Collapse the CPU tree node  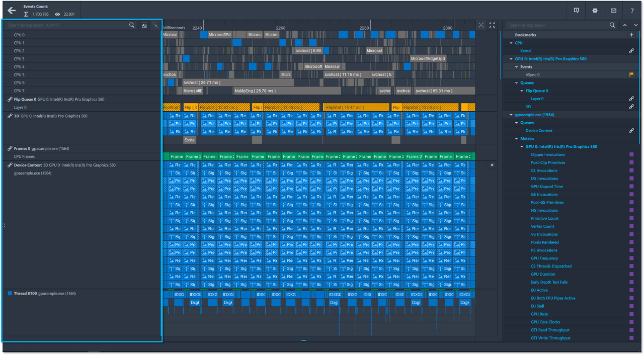point(511,43)
